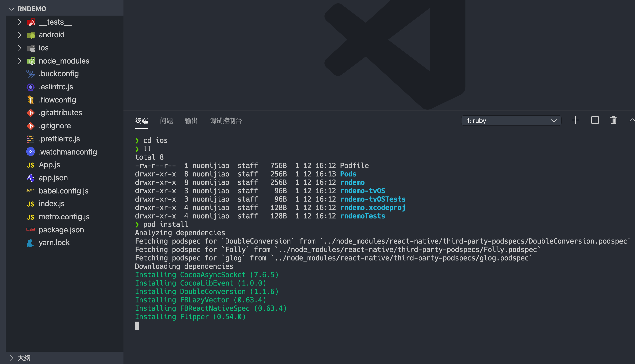The width and height of the screenshot is (635, 364).
Task: Select the node_modules folder name
Action: click(x=64, y=61)
